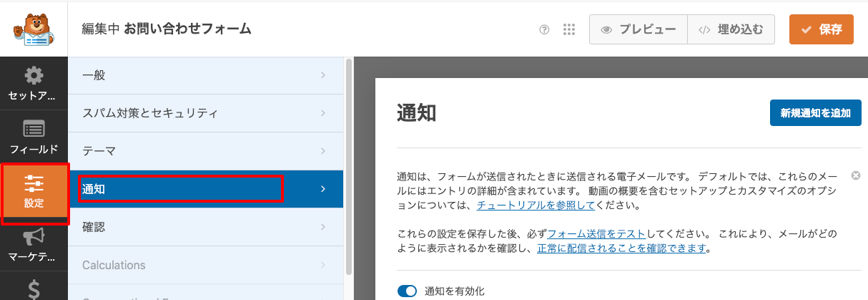Open the Calculations settings item
The image size is (868, 300).
(206, 265)
